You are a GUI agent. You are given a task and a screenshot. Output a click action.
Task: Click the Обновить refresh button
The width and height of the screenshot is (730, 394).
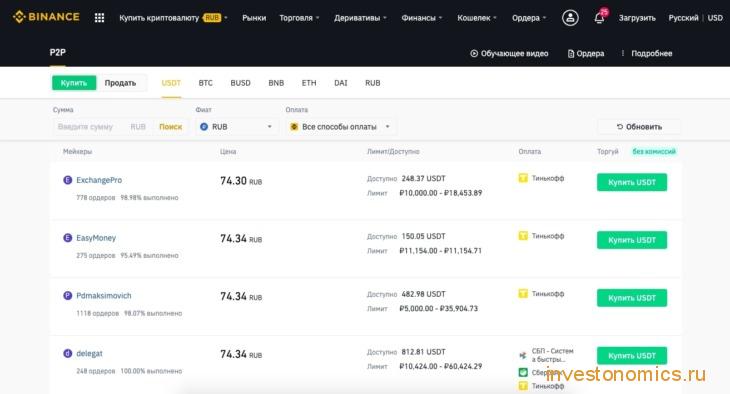coord(639,127)
